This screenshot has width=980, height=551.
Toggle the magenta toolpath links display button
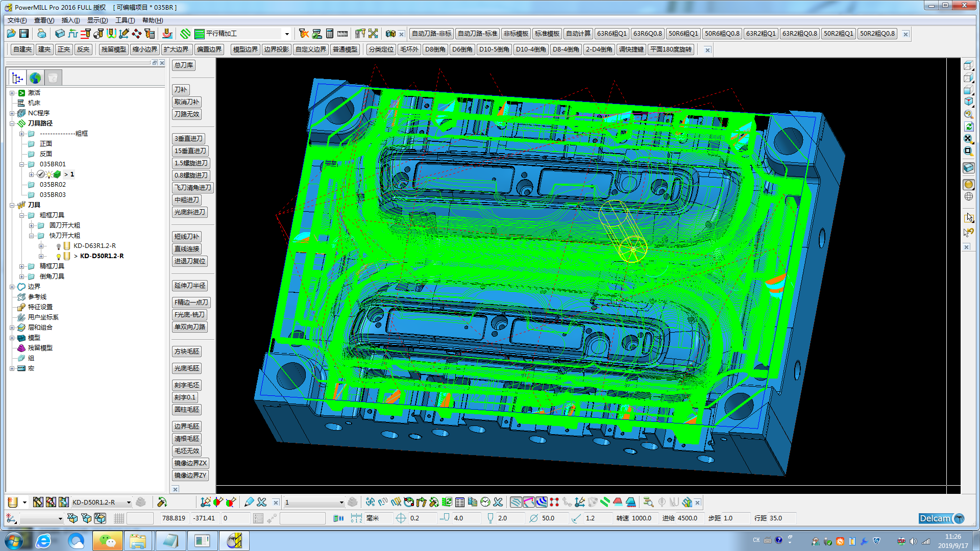click(529, 503)
